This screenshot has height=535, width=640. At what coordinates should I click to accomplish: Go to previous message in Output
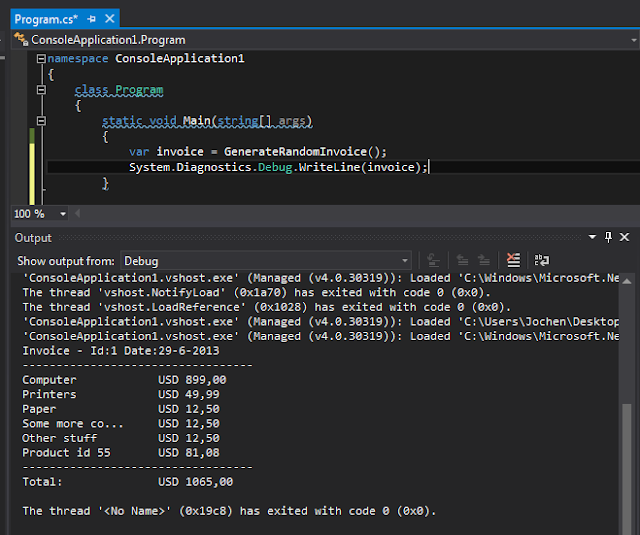point(461,260)
